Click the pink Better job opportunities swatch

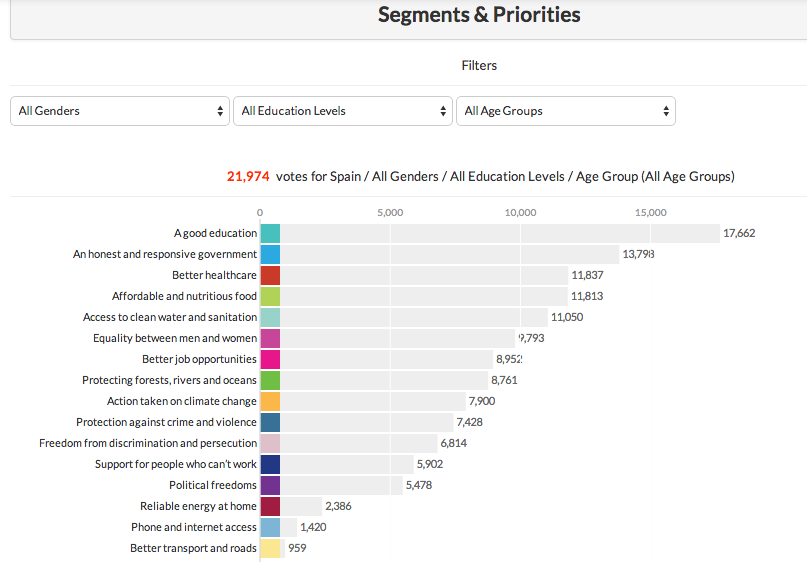[270, 359]
